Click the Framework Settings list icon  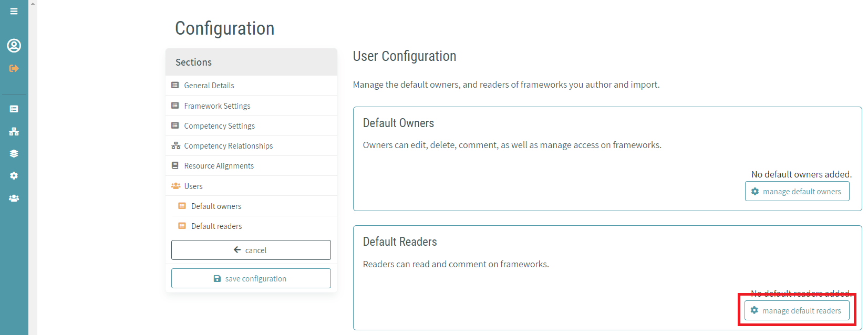pyautogui.click(x=175, y=106)
